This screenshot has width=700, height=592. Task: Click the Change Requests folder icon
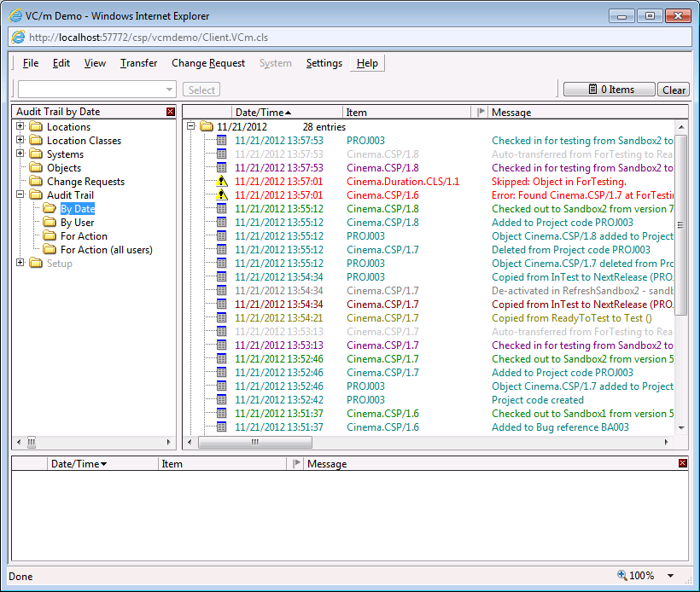click(x=36, y=182)
